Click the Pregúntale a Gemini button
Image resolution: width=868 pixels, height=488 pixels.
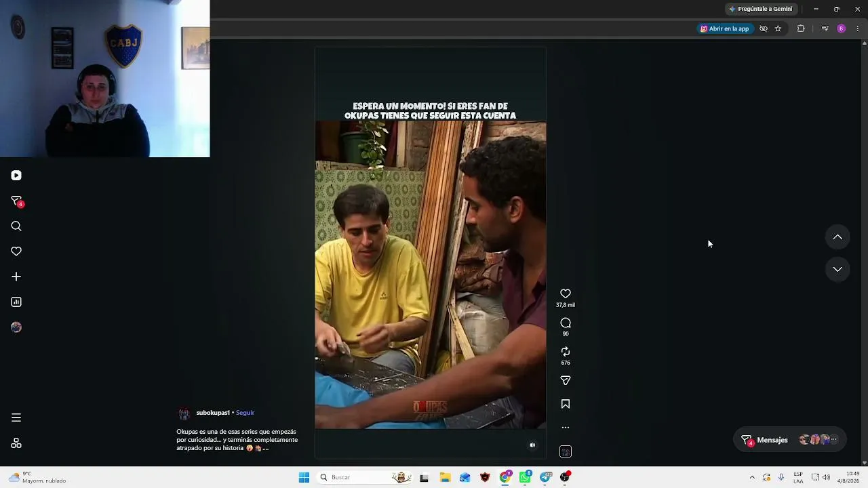coord(760,9)
